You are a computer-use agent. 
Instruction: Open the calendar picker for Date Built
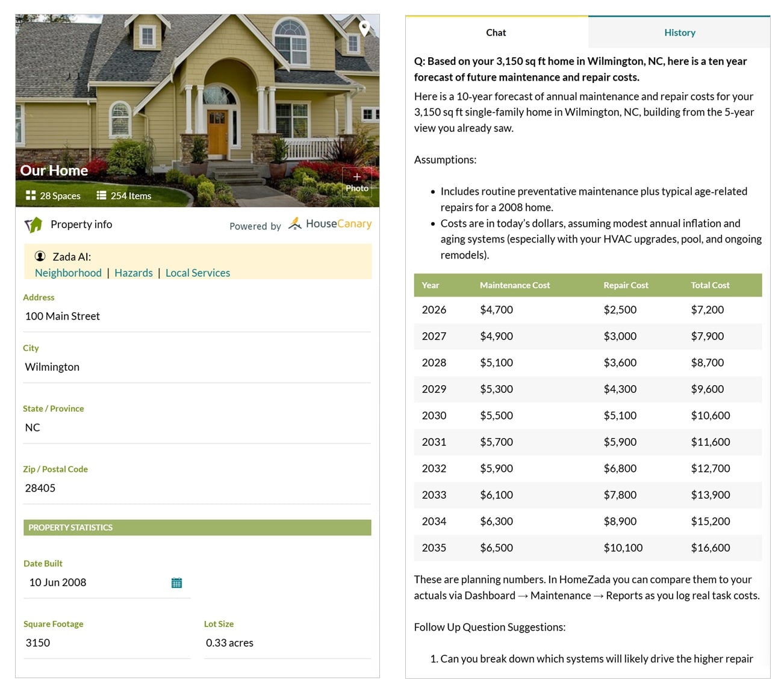point(176,582)
